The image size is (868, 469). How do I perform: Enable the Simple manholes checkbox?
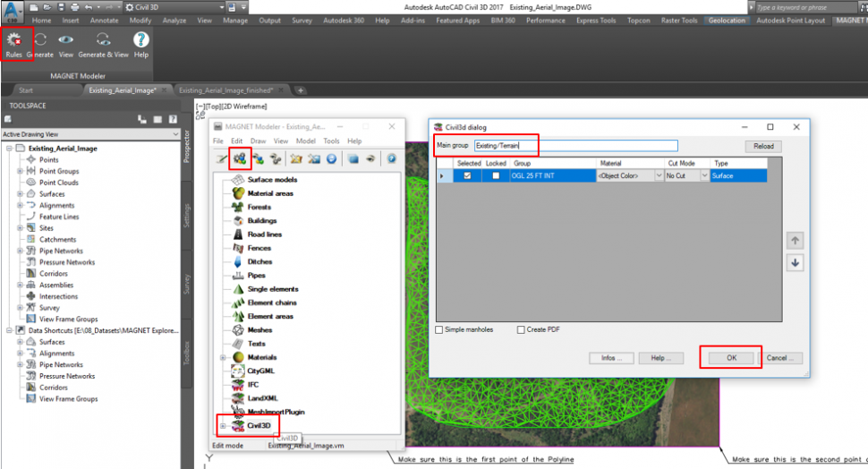pos(438,329)
